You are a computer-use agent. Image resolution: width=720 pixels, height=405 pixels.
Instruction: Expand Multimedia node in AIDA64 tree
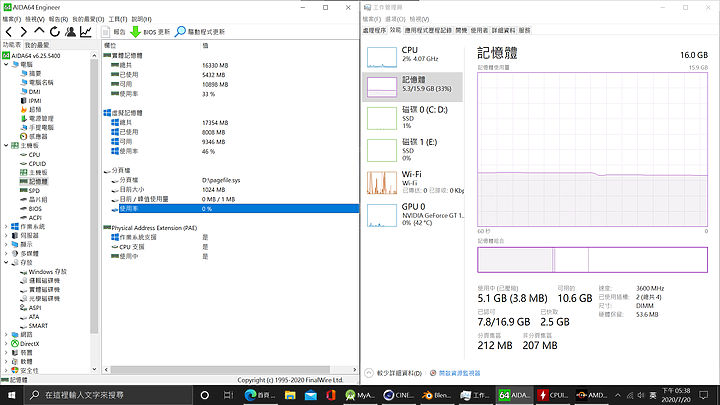6,253
